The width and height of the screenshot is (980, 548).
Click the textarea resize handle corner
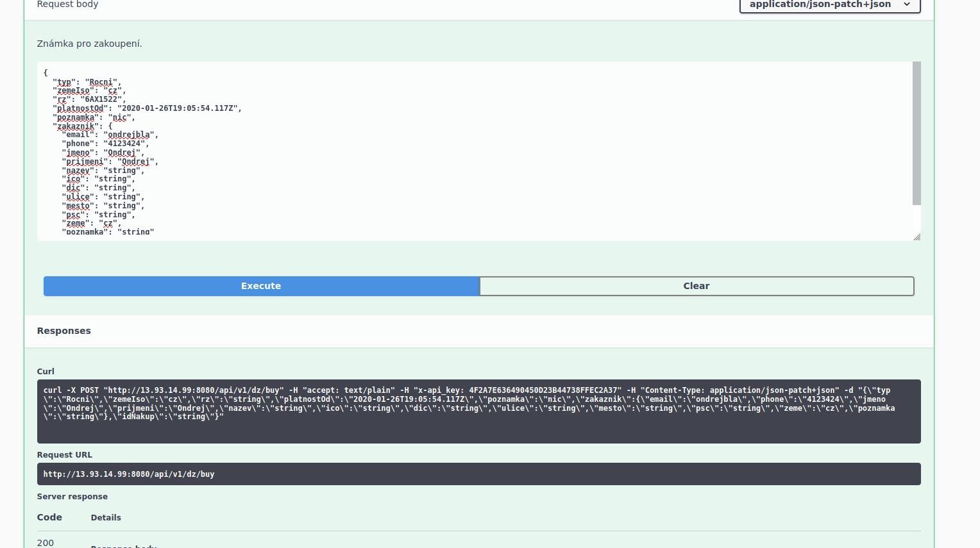click(917, 237)
